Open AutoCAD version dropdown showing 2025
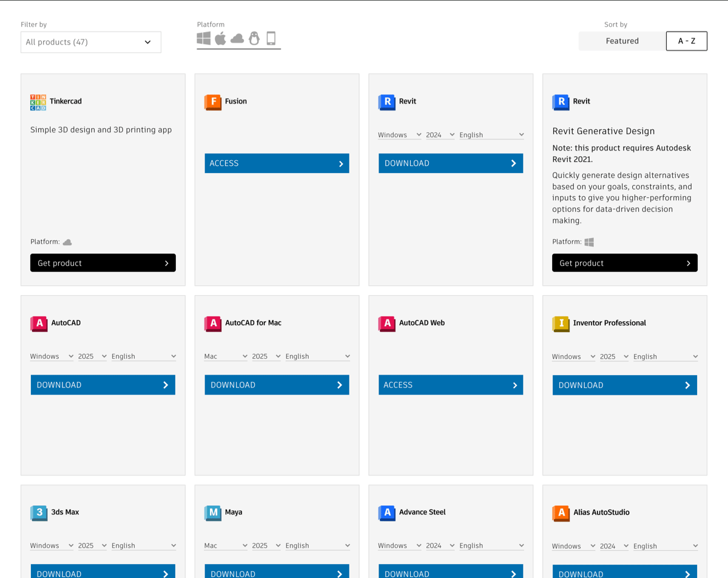The width and height of the screenshot is (728, 578). (92, 356)
